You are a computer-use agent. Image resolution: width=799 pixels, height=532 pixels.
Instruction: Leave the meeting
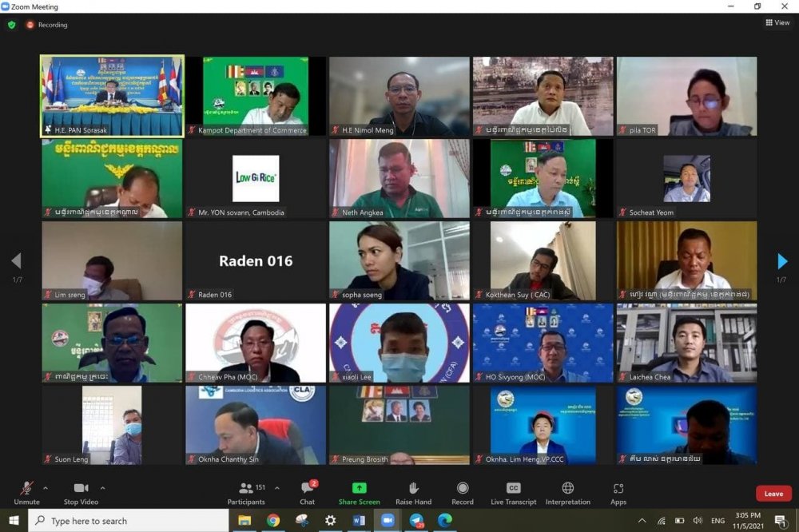[x=773, y=494]
